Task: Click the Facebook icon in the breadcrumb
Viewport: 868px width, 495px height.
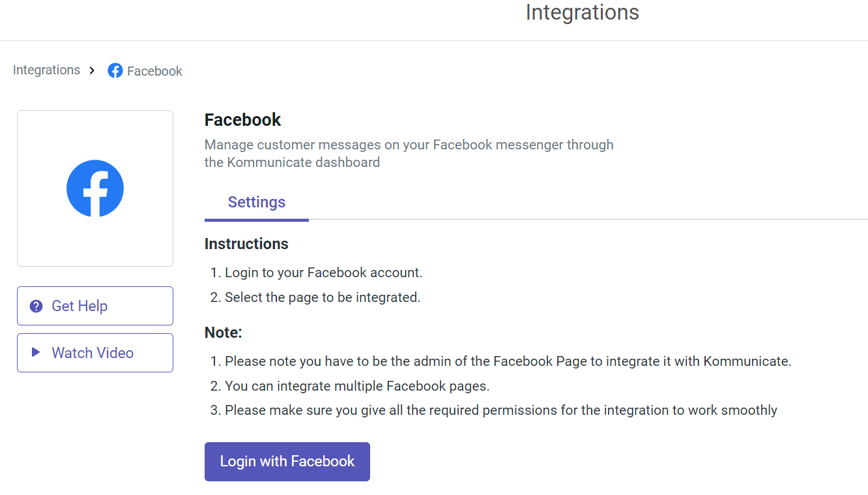Action: (115, 70)
